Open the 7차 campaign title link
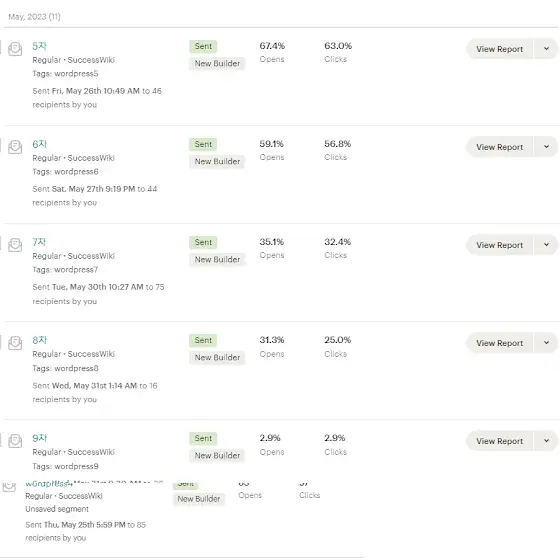560x560 pixels. point(39,242)
